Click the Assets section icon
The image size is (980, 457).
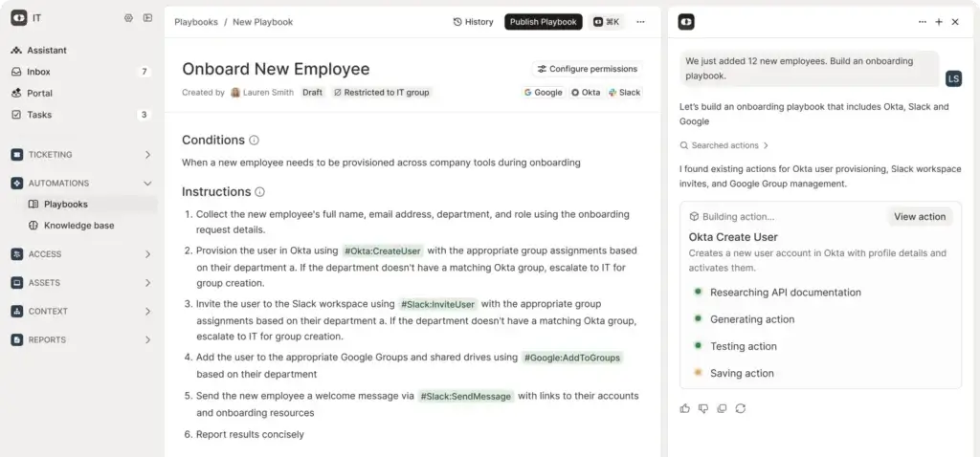pyautogui.click(x=17, y=283)
